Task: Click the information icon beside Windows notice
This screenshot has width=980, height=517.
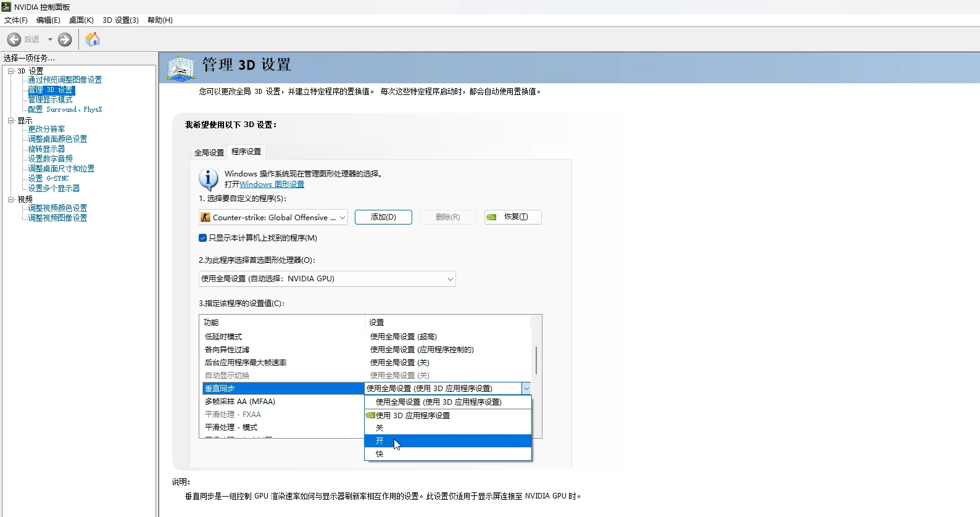Action: pyautogui.click(x=208, y=179)
